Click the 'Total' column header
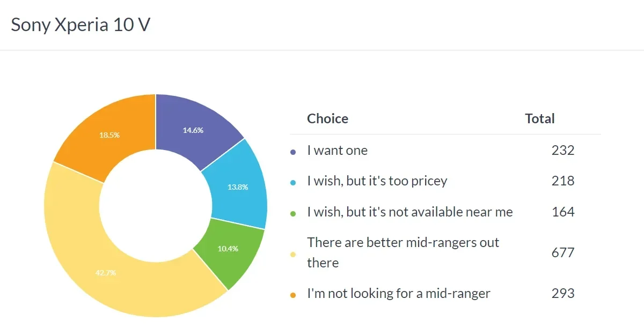This screenshot has width=644, height=336. (539, 118)
